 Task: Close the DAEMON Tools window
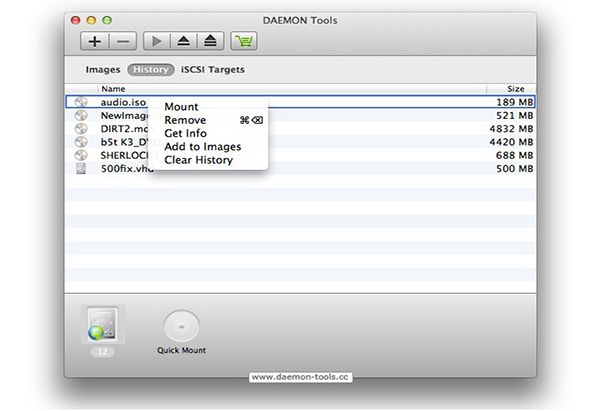pos(76,20)
